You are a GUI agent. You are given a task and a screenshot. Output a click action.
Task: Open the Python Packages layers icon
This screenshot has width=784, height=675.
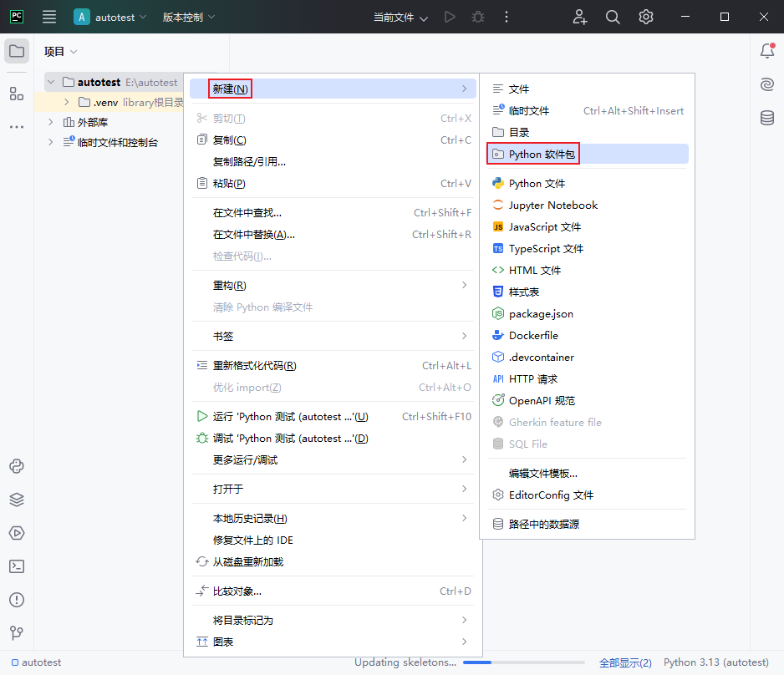[x=17, y=500]
